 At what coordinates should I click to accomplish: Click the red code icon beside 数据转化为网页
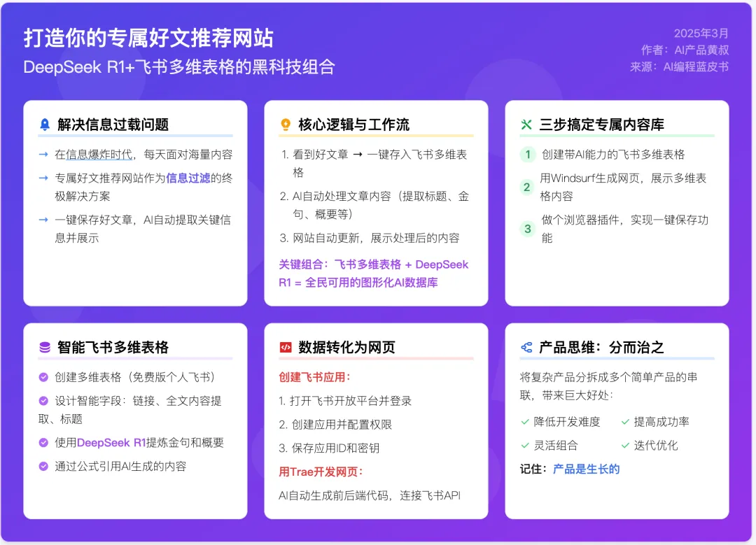[286, 348]
